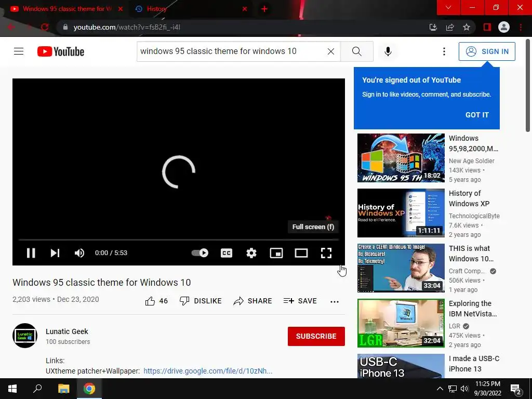Enter full screen mode
This screenshot has height=399, width=532.
(x=326, y=253)
